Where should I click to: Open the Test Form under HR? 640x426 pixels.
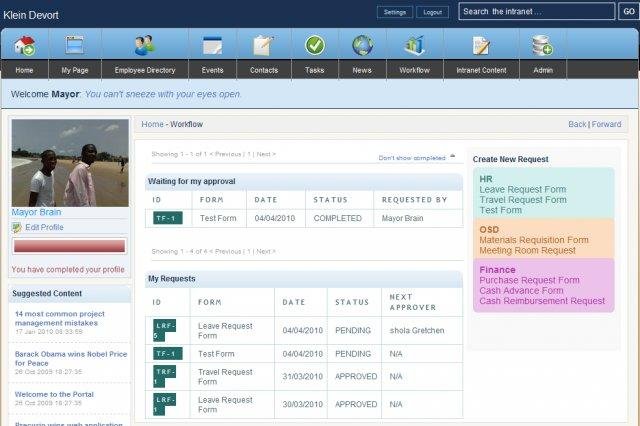tap(500, 210)
